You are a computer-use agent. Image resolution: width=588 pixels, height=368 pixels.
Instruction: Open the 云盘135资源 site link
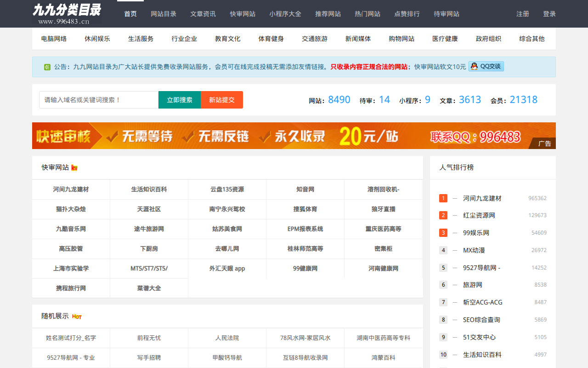pyautogui.click(x=227, y=190)
